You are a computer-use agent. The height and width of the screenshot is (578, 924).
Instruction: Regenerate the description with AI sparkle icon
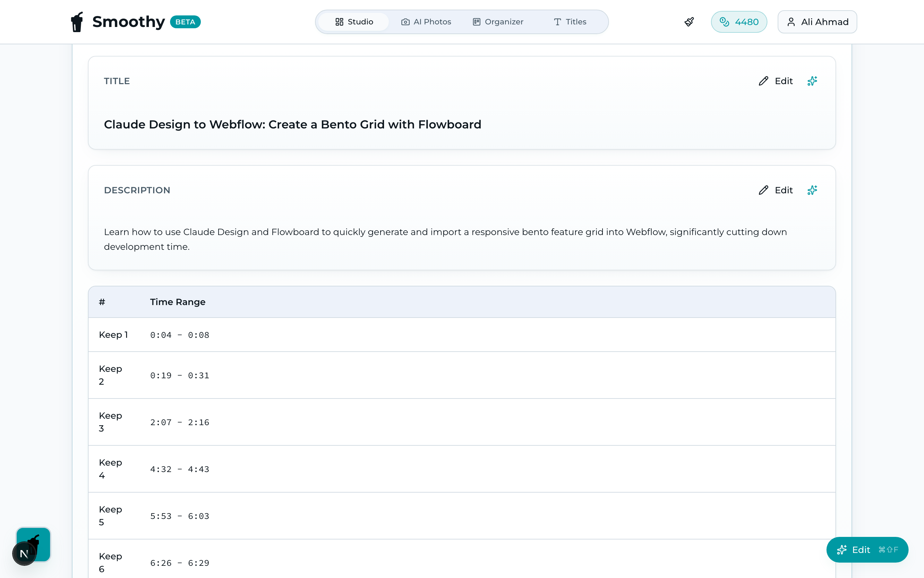point(812,190)
